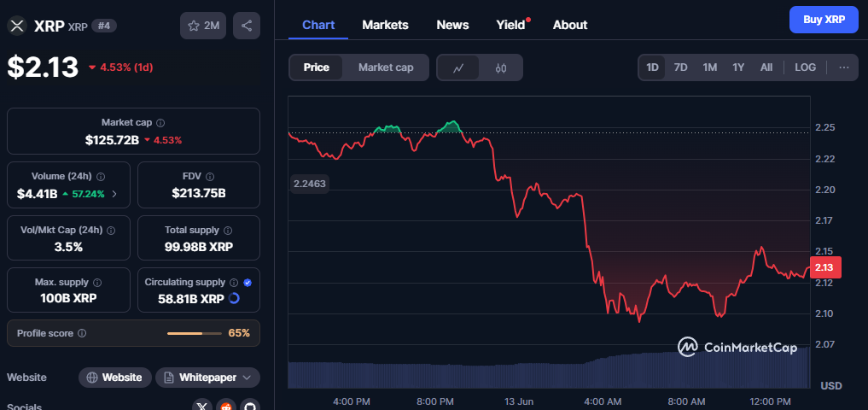Click the Vol/Mkt Cap (24h) info icon
The image size is (868, 410).
click(111, 230)
